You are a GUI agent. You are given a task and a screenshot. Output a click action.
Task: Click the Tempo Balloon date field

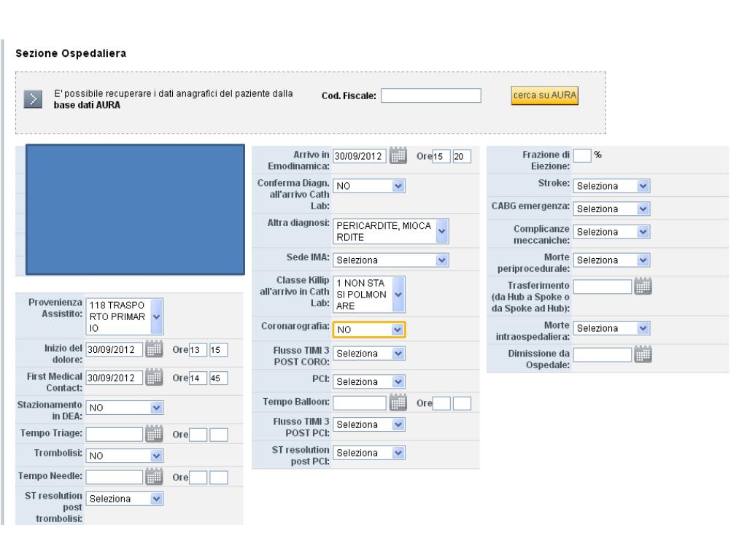point(360,403)
